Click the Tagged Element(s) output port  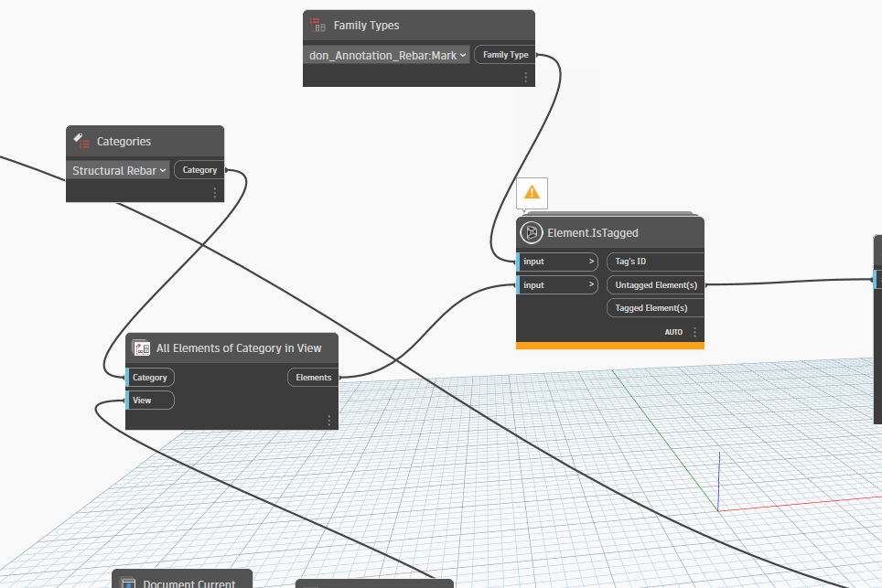click(651, 308)
